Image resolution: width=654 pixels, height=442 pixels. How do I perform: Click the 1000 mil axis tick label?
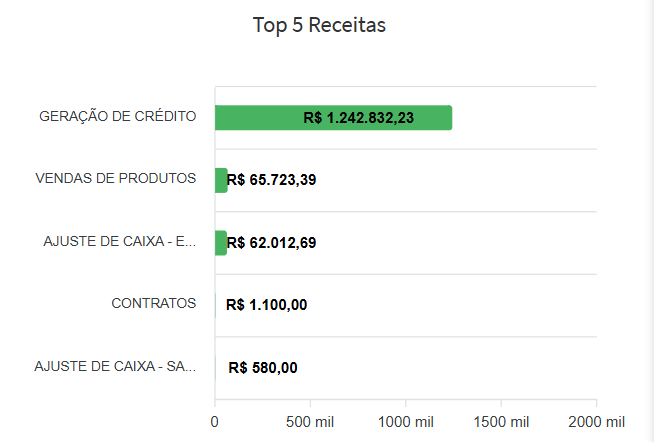406,421
